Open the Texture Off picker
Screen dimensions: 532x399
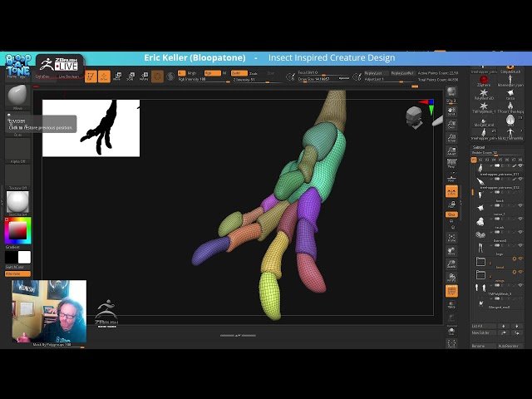coord(17,175)
